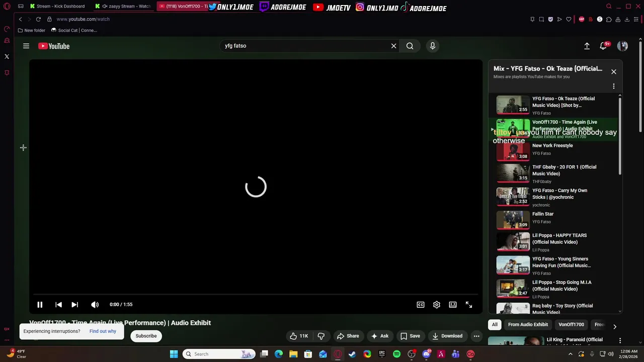Go to the YouTube home logo
The width and height of the screenshot is (644, 362).
[x=54, y=46]
